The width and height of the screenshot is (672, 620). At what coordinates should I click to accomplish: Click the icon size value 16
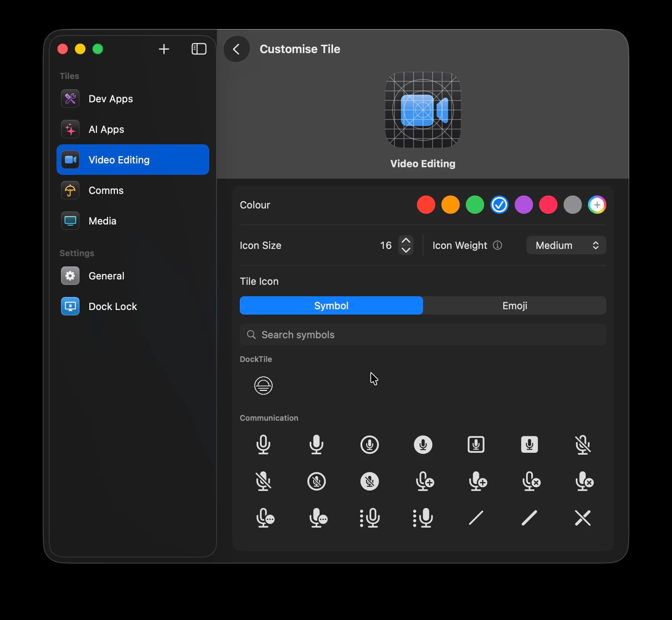[386, 245]
